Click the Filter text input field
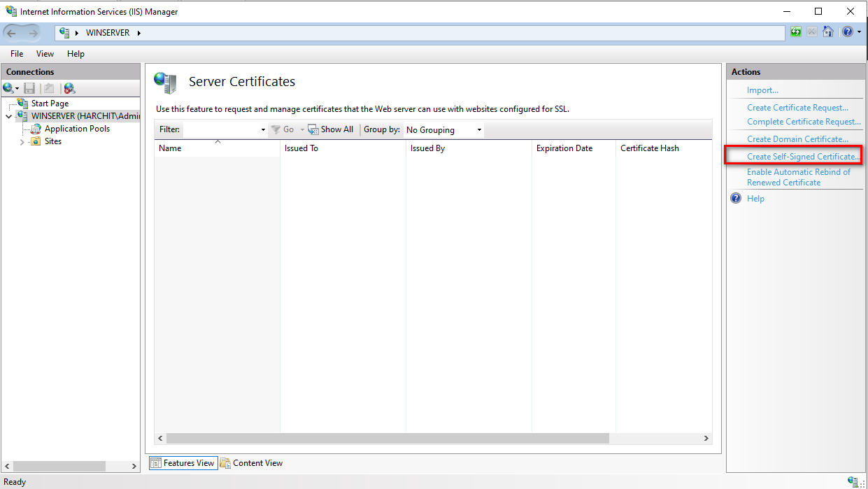 tap(221, 130)
